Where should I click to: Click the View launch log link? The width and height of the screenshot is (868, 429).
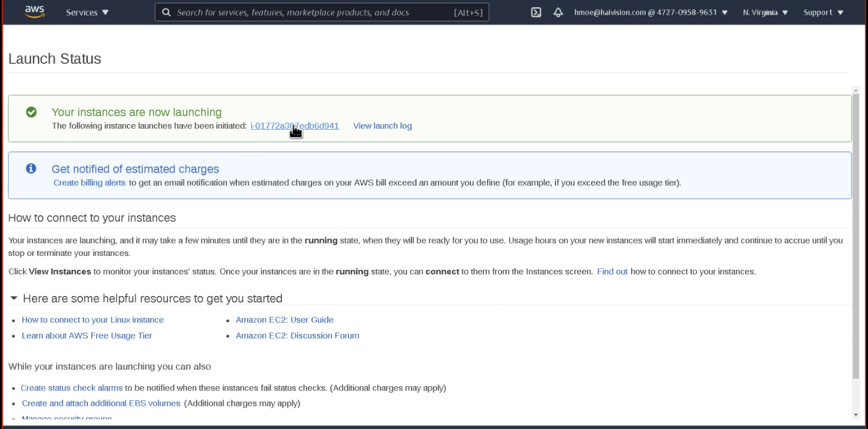[x=383, y=126]
